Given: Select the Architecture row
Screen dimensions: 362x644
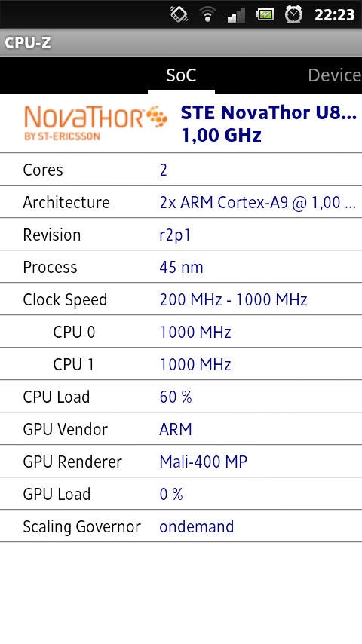Looking at the screenshot, I should [181, 202].
